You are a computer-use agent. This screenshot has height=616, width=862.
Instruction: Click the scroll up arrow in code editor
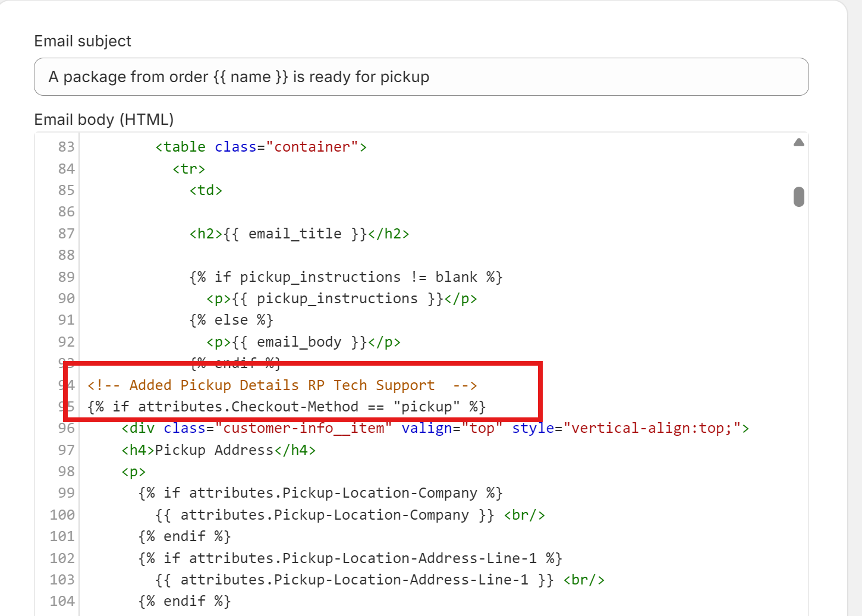pos(798,143)
